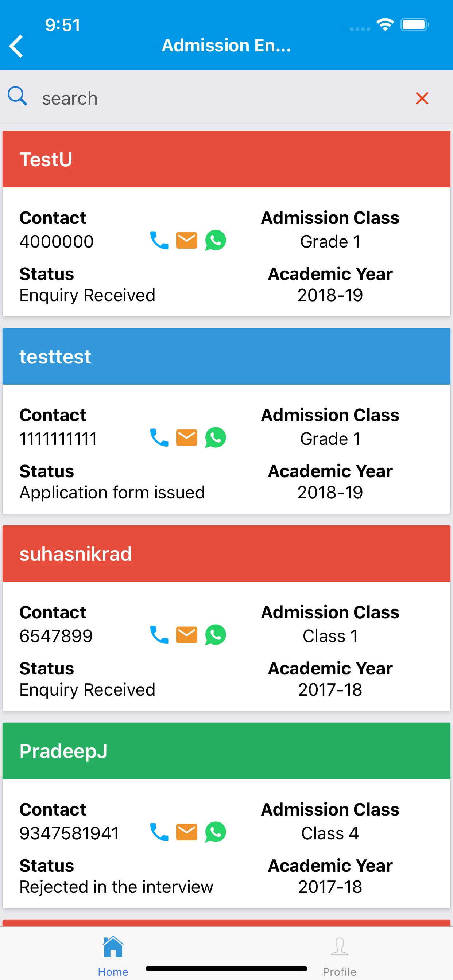
Task: Call PradeepJ at 9347581941
Action: coord(159,832)
